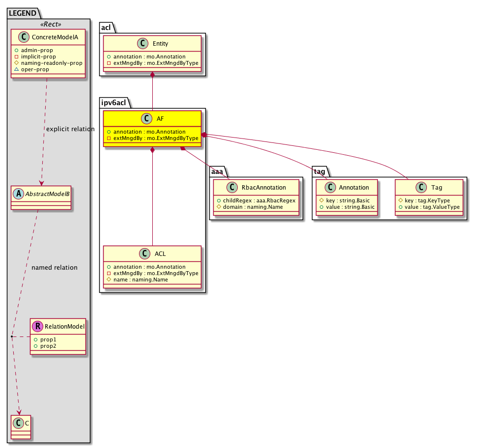Select the acl package label

click(106, 28)
